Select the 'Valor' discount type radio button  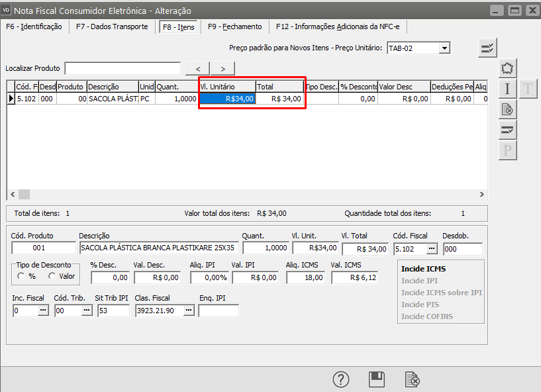[52, 276]
